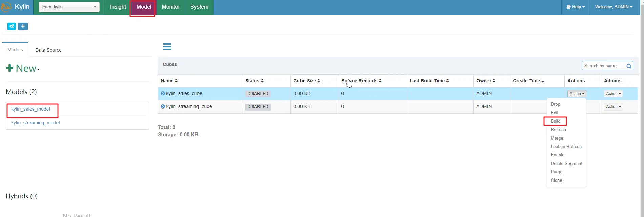Toggle Action dropdown for kylin_sales_cube
This screenshot has height=217, width=644.
[577, 94]
